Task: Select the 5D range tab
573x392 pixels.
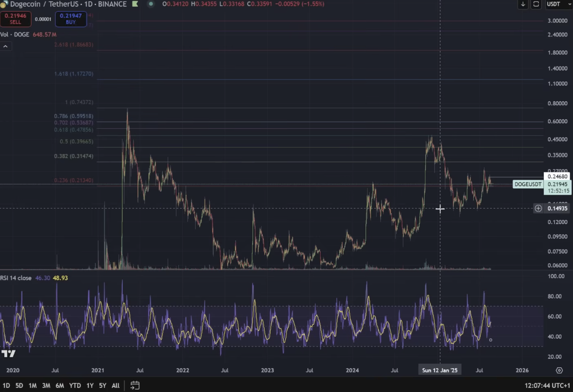Action: [19, 385]
